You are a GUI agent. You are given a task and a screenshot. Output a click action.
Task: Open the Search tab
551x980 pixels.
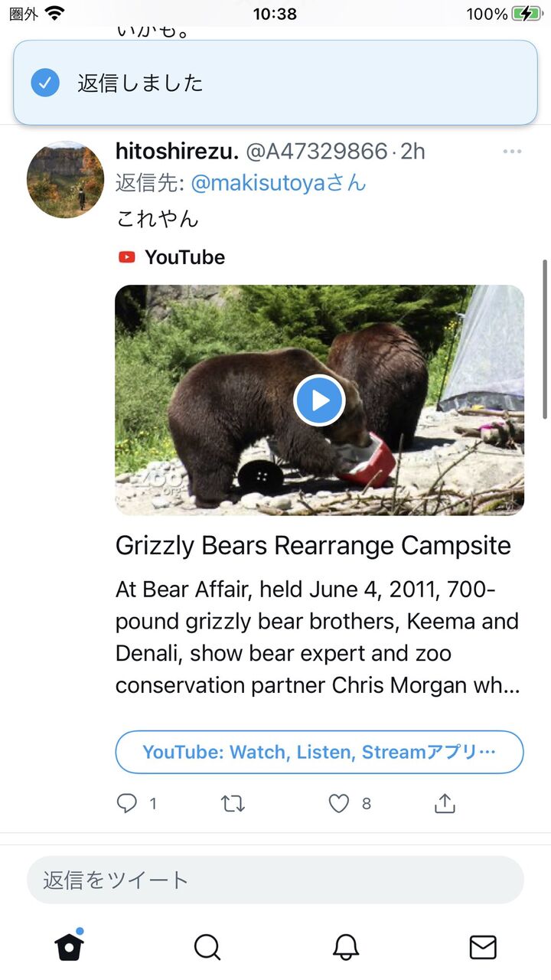(207, 947)
